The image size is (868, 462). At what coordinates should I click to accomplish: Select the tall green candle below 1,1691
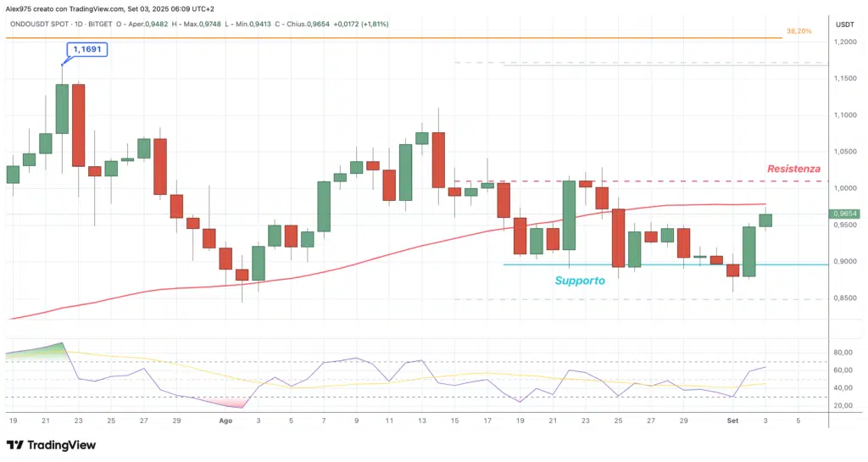[62, 109]
